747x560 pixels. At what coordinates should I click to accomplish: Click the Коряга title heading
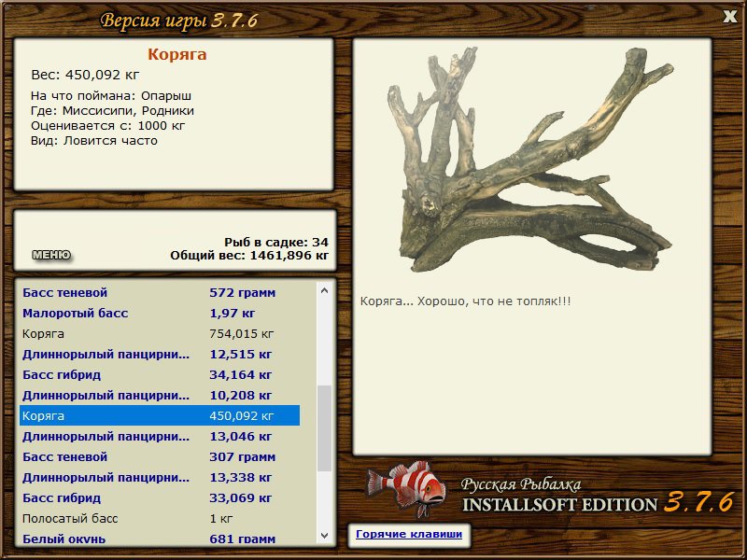tap(176, 54)
